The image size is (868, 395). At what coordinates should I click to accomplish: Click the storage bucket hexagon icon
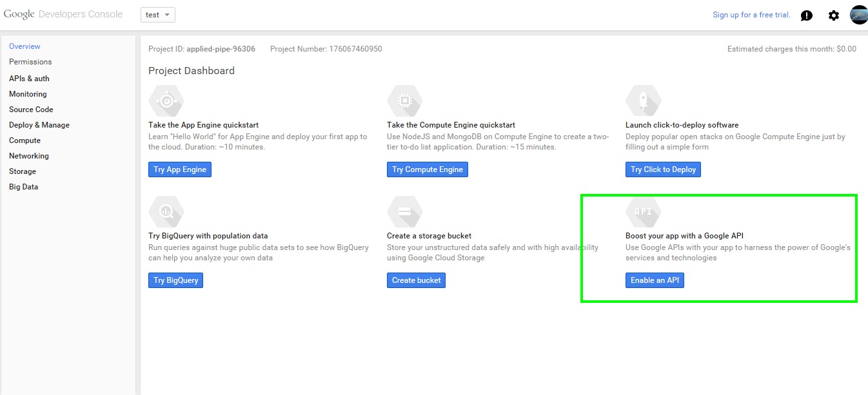(x=405, y=211)
